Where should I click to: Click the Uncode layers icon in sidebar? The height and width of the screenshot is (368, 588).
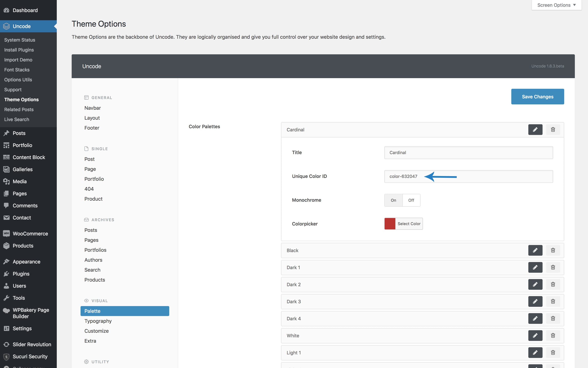click(6, 26)
